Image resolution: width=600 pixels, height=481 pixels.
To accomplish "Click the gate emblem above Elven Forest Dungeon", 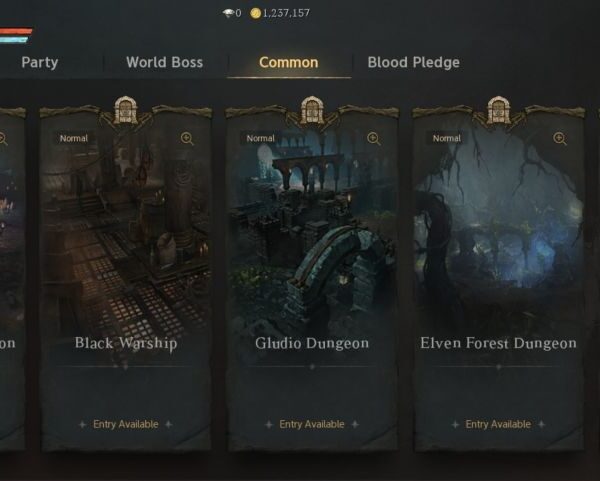I will [x=498, y=110].
